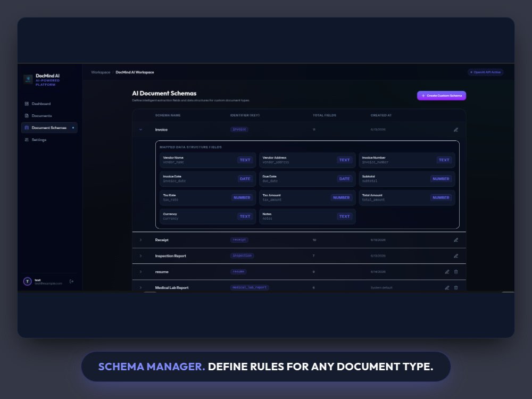Click the resume identifier tag
Image resolution: width=532 pixels, height=399 pixels.
click(238, 272)
